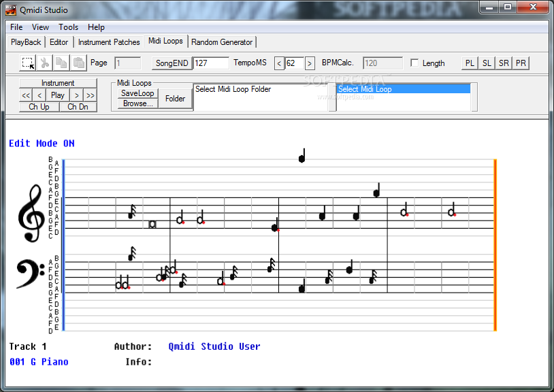This screenshot has width=554, height=392.
Task: Open the File menu
Action: tap(16, 27)
